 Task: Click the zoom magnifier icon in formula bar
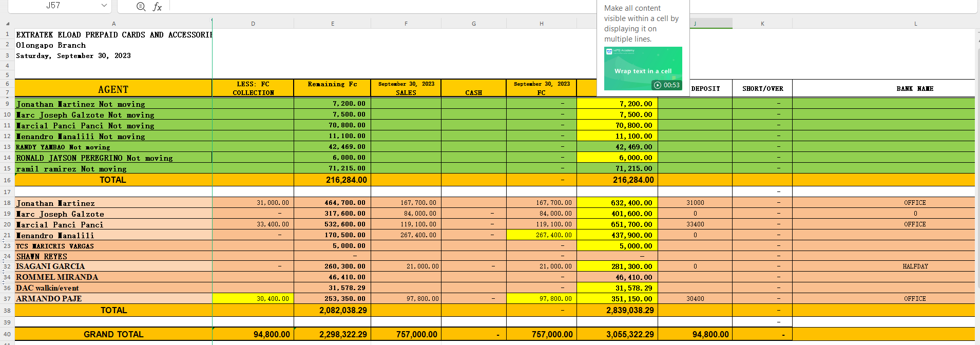tap(141, 6)
